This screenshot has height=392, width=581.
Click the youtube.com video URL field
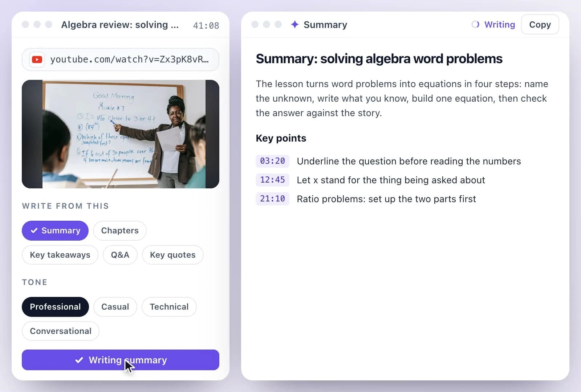pos(121,60)
